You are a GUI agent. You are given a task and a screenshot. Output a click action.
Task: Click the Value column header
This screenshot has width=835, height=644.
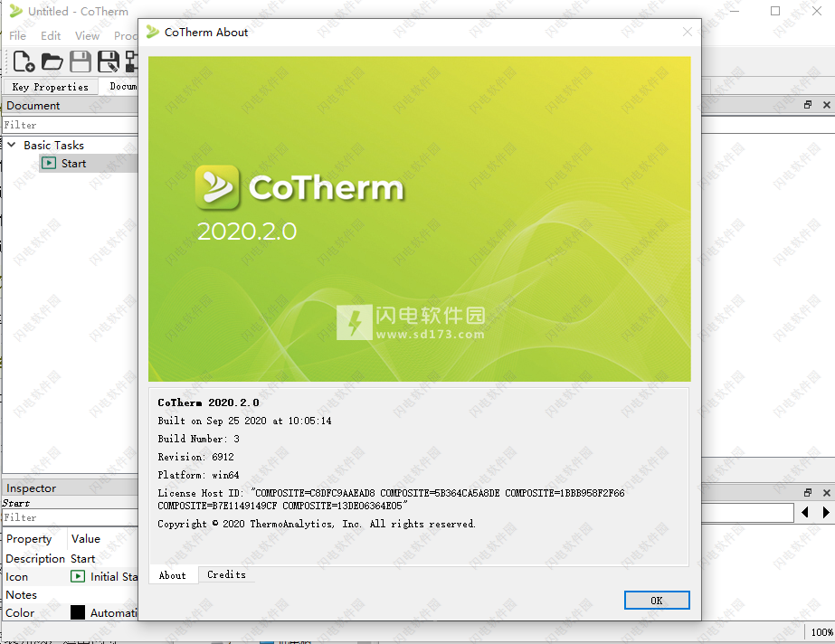click(85, 538)
